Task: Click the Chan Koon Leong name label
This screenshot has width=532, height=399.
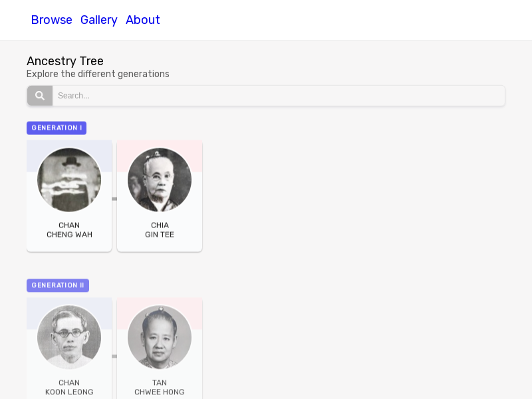Action: point(69,387)
